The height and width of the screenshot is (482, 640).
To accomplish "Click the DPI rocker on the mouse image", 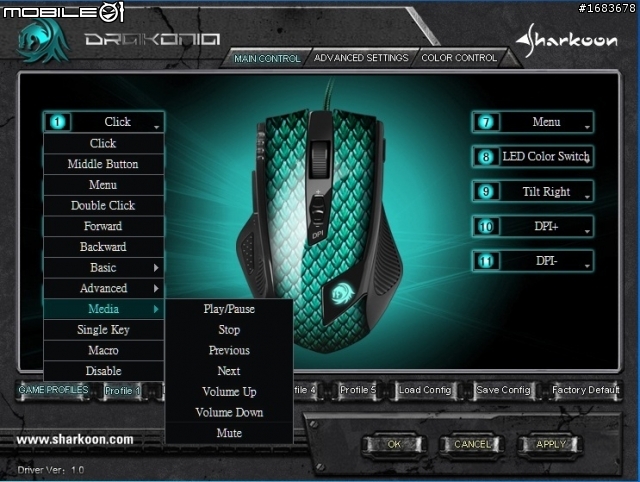I will tap(318, 211).
